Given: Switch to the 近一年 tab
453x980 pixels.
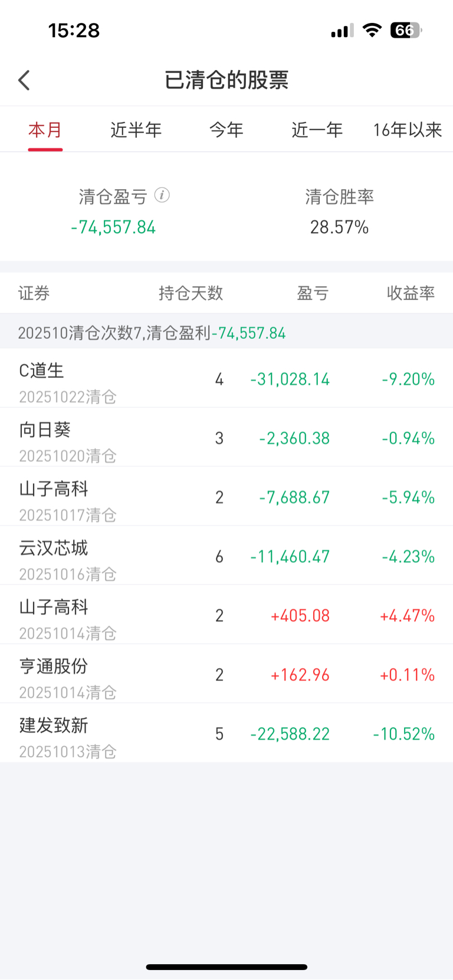Looking at the screenshot, I should point(317,130).
